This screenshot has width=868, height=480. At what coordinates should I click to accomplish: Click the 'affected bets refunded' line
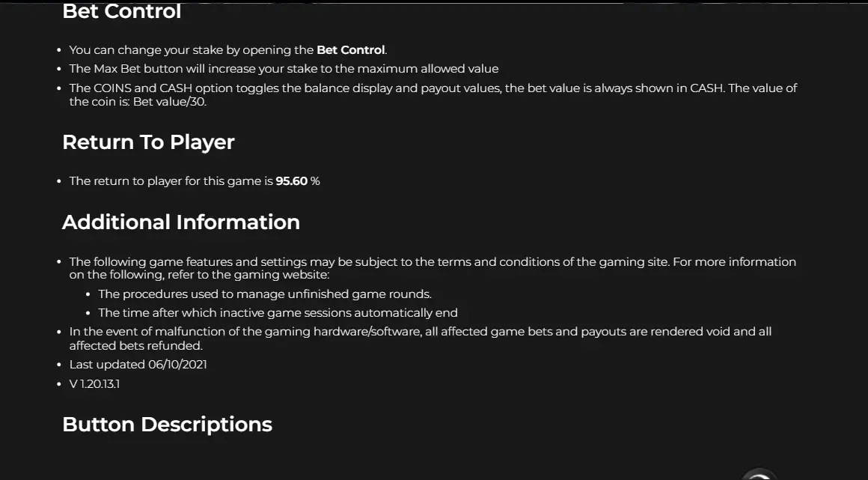135,345
